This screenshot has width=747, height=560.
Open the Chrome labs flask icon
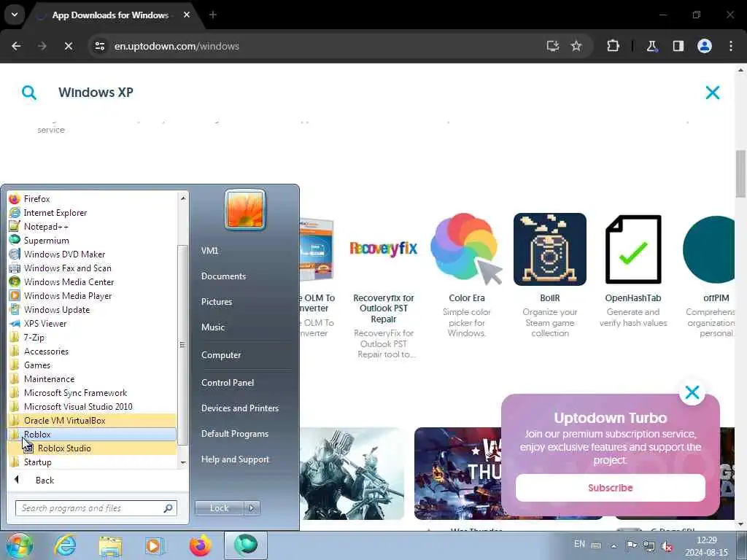click(x=651, y=46)
